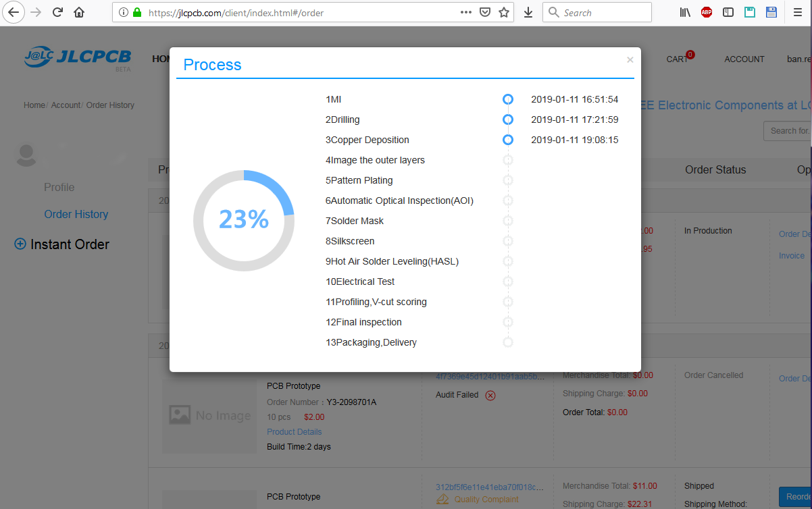
Task: Toggle the sidebar view icon
Action: tap(728, 12)
